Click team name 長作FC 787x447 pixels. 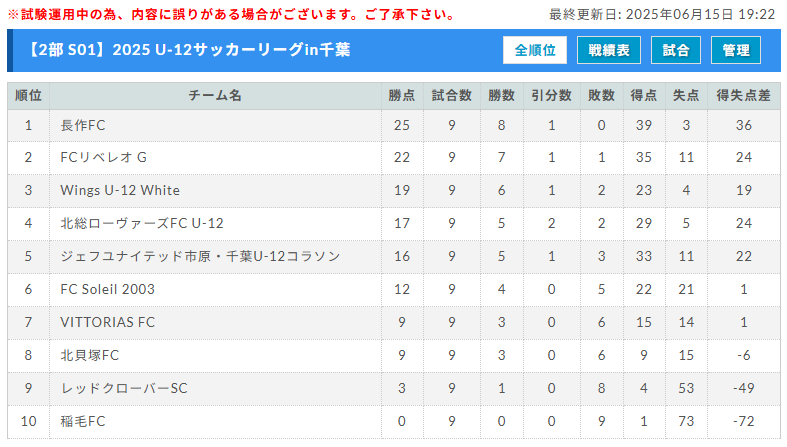[83, 125]
